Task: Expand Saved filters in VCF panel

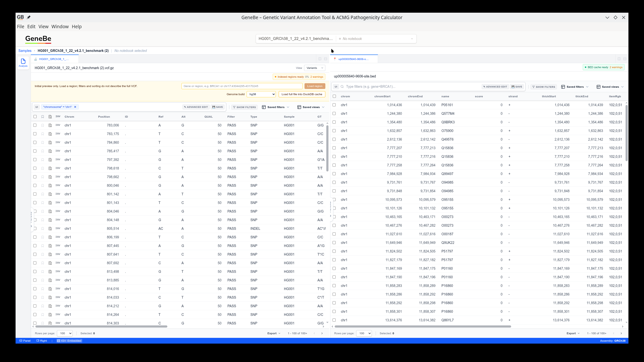Action: [x=276, y=107]
